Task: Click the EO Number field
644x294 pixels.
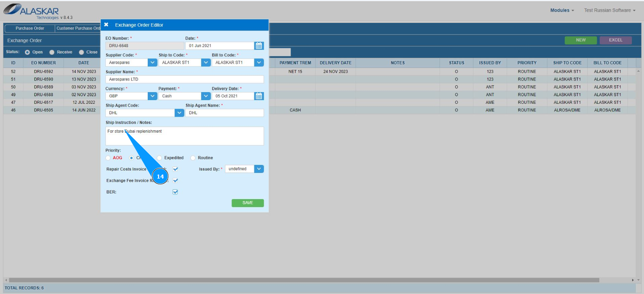Action: 145,46
